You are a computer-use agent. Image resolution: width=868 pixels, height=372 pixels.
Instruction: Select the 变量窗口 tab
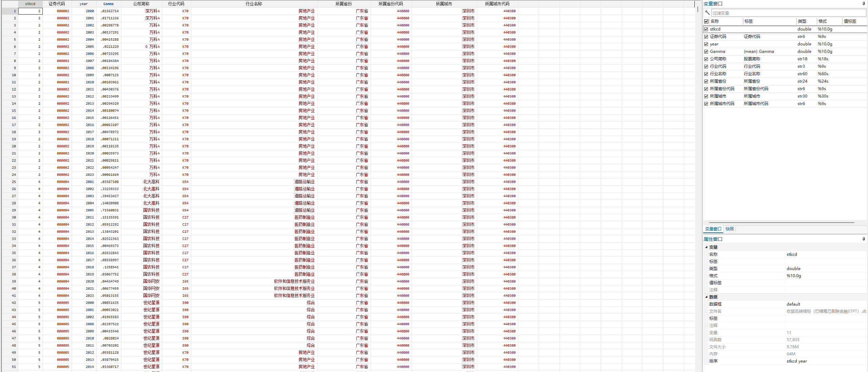713,229
